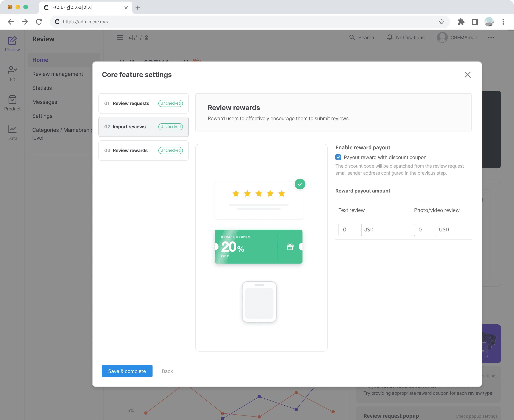Click the Unchecked badge for Import reviews
The height and width of the screenshot is (420, 514).
click(170, 127)
